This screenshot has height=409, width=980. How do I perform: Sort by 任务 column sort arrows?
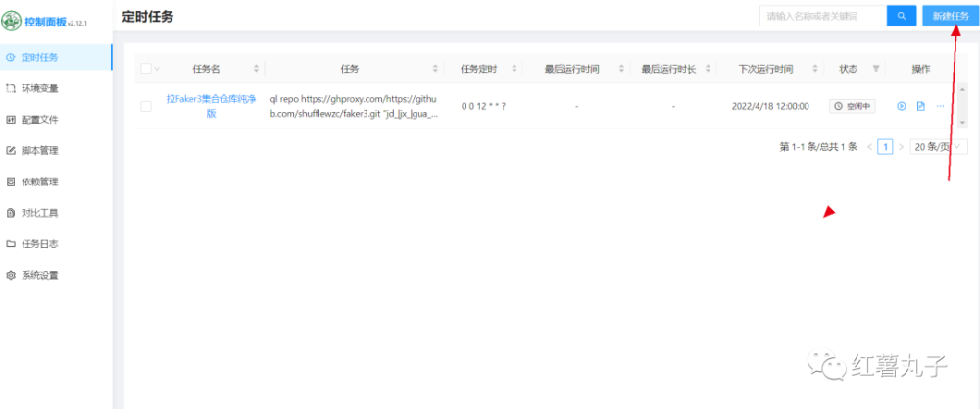point(436,69)
